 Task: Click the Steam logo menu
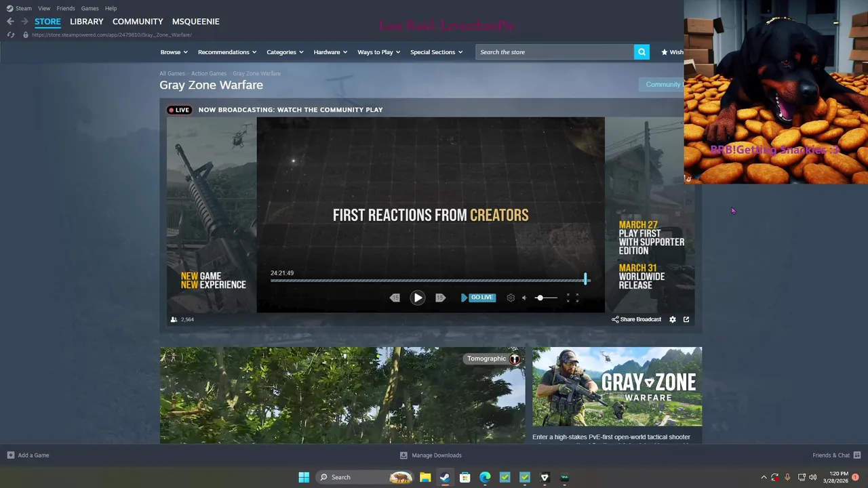coord(9,8)
